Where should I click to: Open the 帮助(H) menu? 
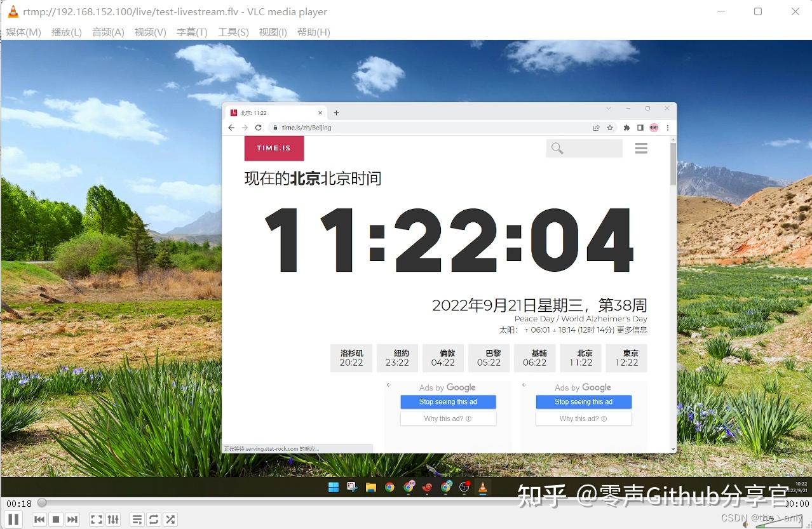click(x=313, y=32)
